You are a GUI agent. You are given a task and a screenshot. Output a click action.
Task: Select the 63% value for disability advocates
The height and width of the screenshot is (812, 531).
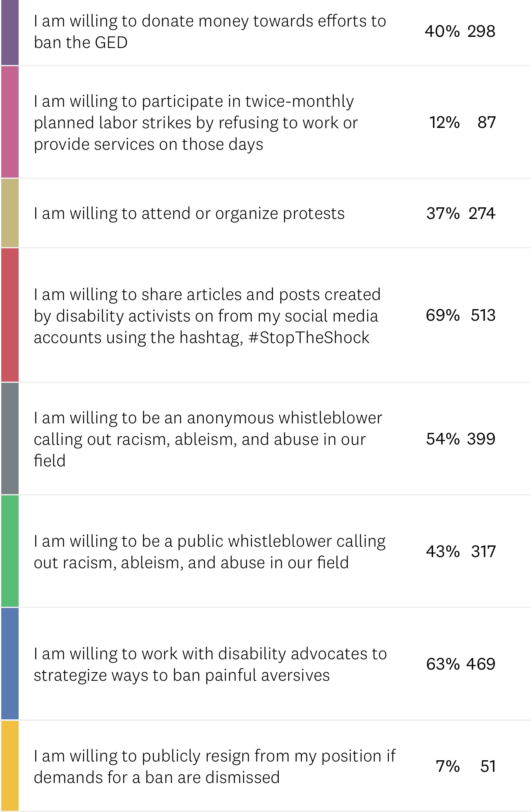[442, 664]
